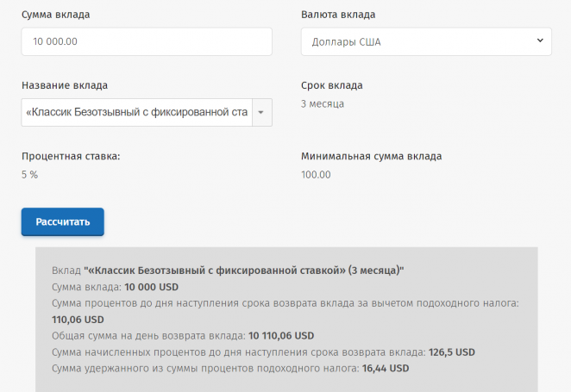The width and height of the screenshot is (571, 392).
Task: Select the "3 месяца" term value text
Action: click(x=323, y=104)
